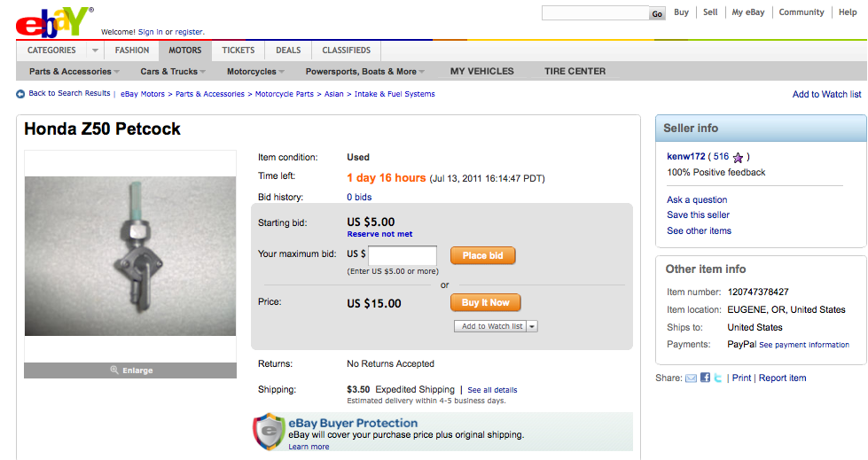868x460 pixels.
Task: Expand the Parts & Accessories menu
Action: 74,72
